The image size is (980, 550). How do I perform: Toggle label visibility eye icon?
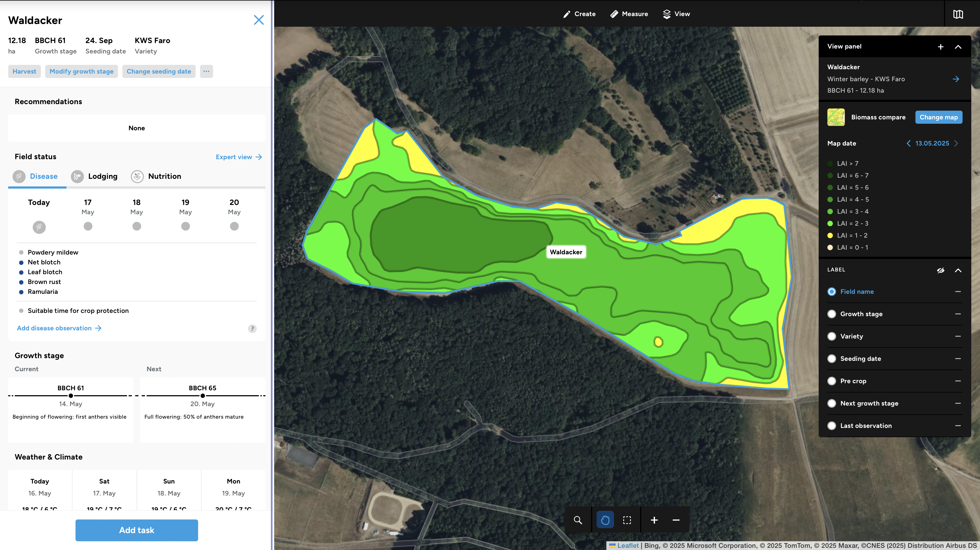[x=940, y=270]
